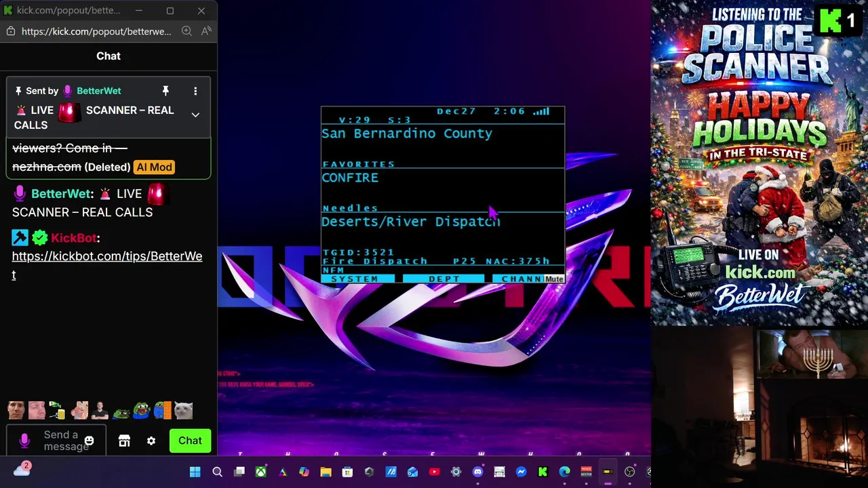The width and height of the screenshot is (868, 488).
Task: Open chat settings gear
Action: click(x=151, y=441)
